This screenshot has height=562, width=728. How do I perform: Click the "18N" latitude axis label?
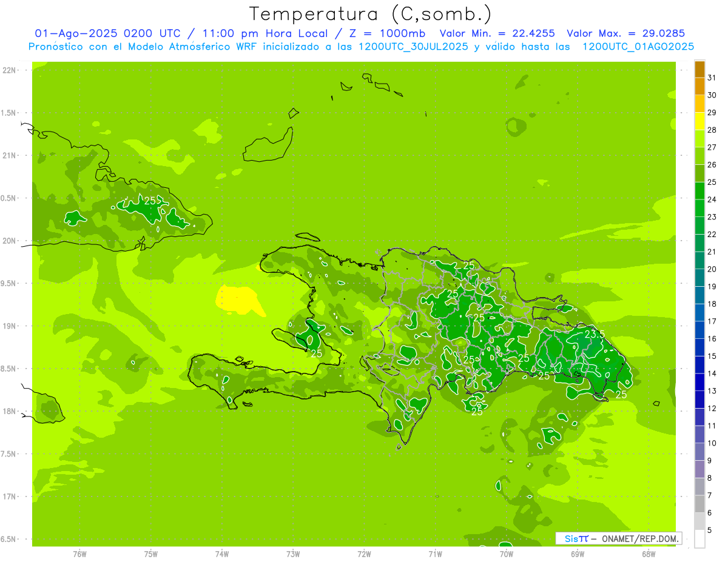pos(8,412)
